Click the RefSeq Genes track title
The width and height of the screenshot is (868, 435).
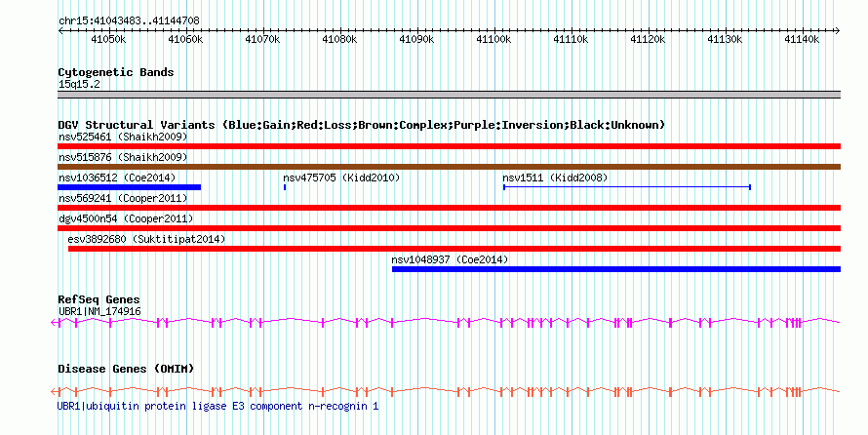(99, 300)
